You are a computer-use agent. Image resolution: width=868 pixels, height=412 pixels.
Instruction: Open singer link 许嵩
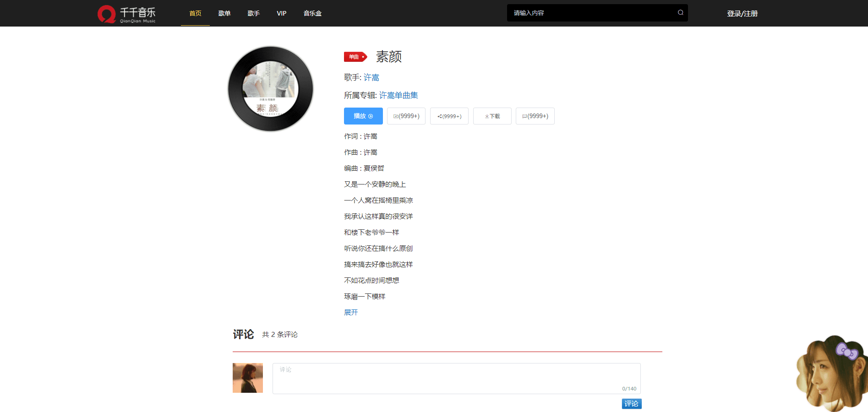tap(372, 77)
